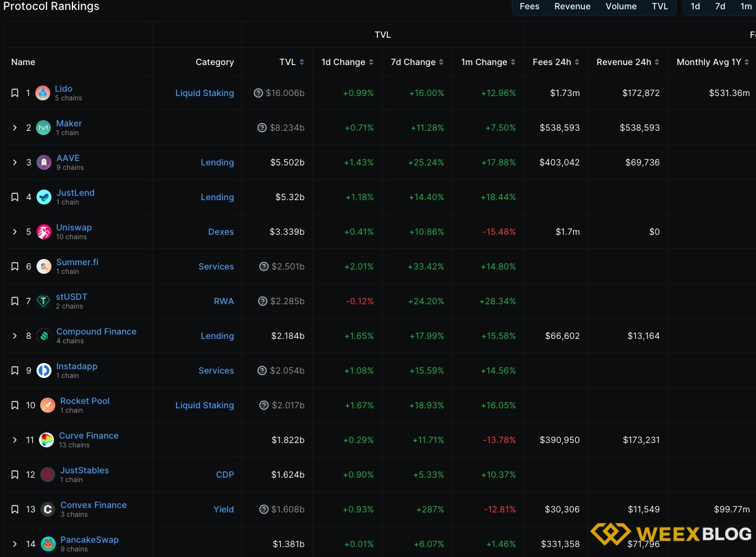Switch to the Revenue tab
The height and width of the screenshot is (557, 756).
(x=572, y=6)
